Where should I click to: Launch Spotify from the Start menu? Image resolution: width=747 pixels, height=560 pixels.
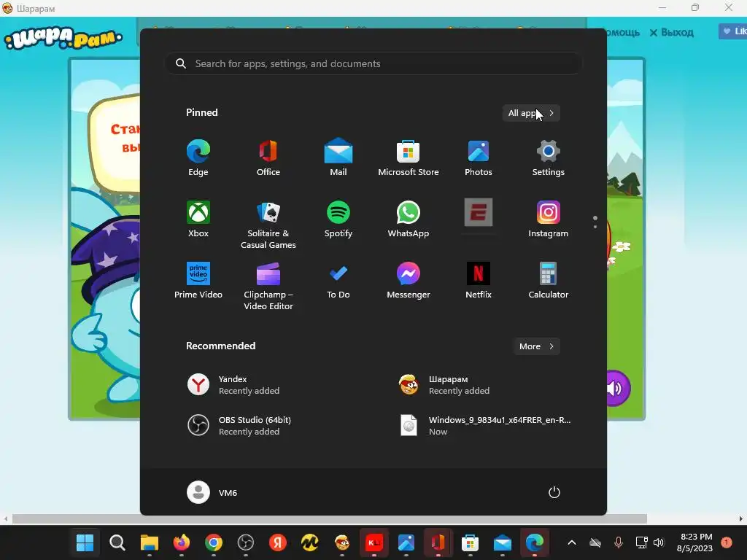(x=338, y=219)
